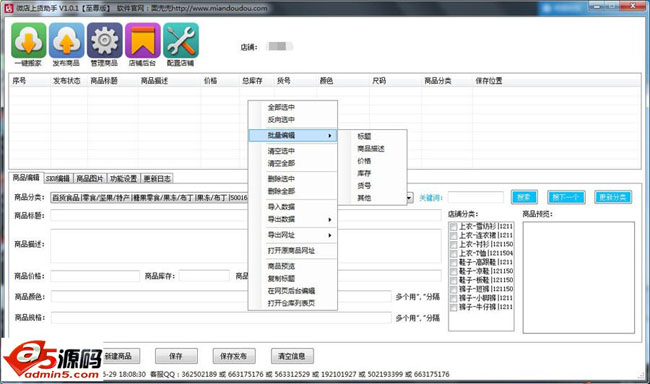Click the 一键搬家 download icon
Viewport: 650px width, 384px height.
point(29,40)
